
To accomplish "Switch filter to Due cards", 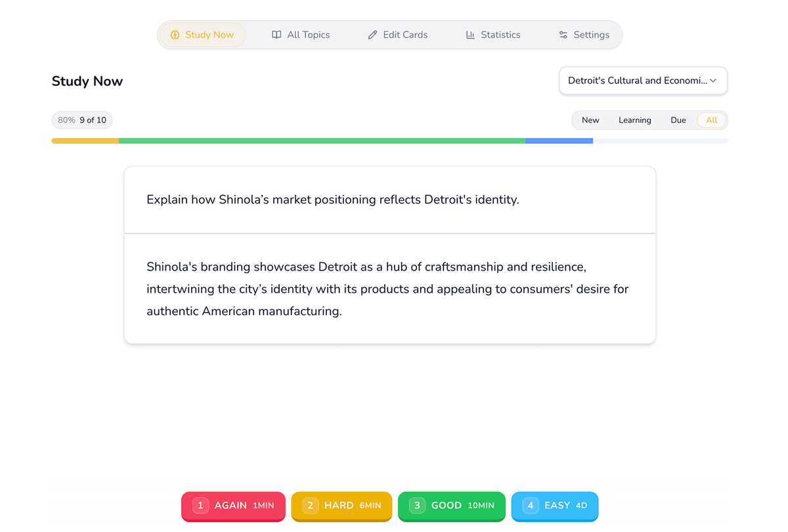I will 678,120.
